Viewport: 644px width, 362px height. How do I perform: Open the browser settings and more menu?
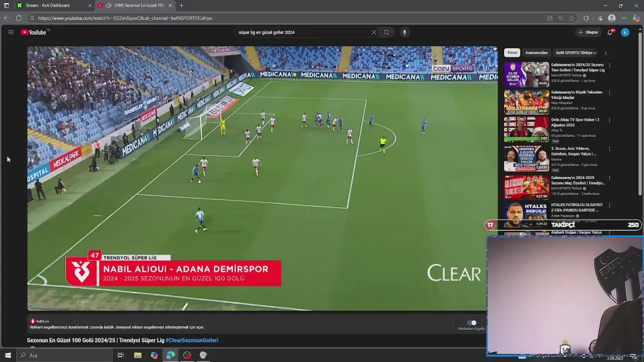(624, 18)
